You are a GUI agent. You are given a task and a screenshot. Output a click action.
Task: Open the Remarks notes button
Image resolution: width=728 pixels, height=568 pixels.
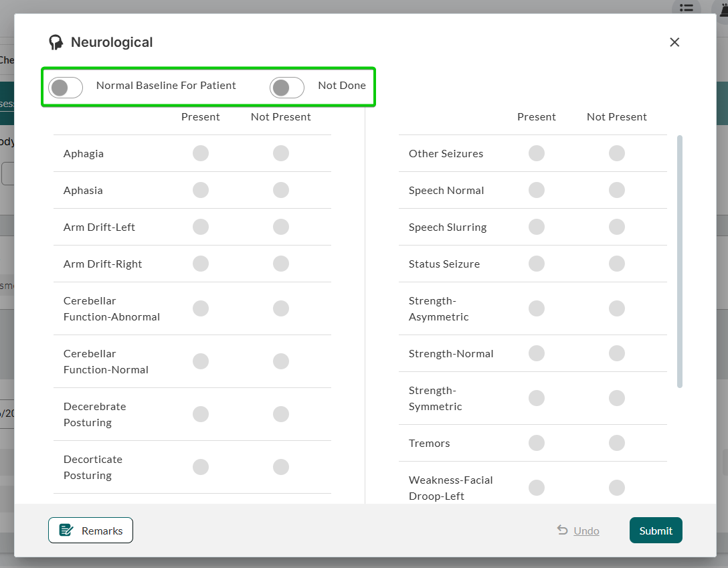pos(90,531)
